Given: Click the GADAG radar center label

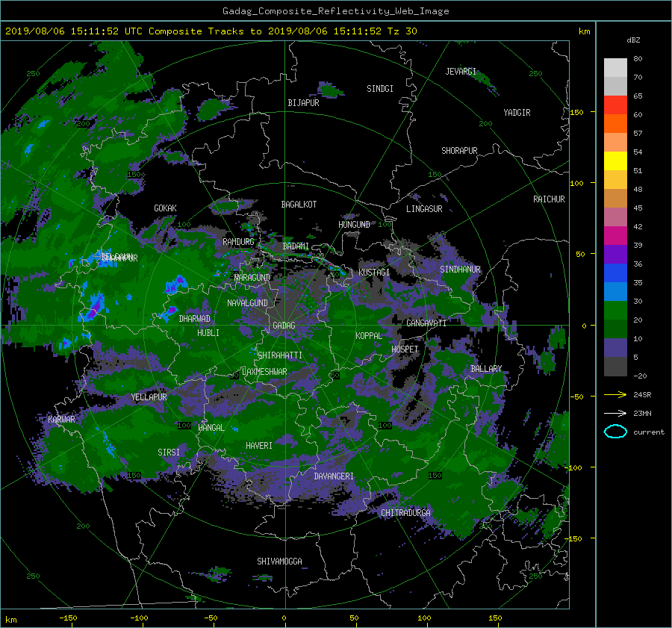Looking at the screenshot, I should pyautogui.click(x=284, y=326).
